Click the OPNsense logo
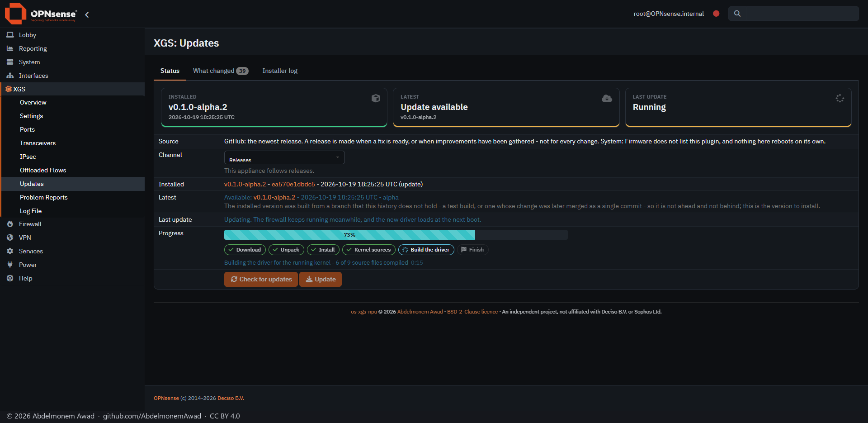Viewport: 868px width, 423px height. click(x=41, y=14)
